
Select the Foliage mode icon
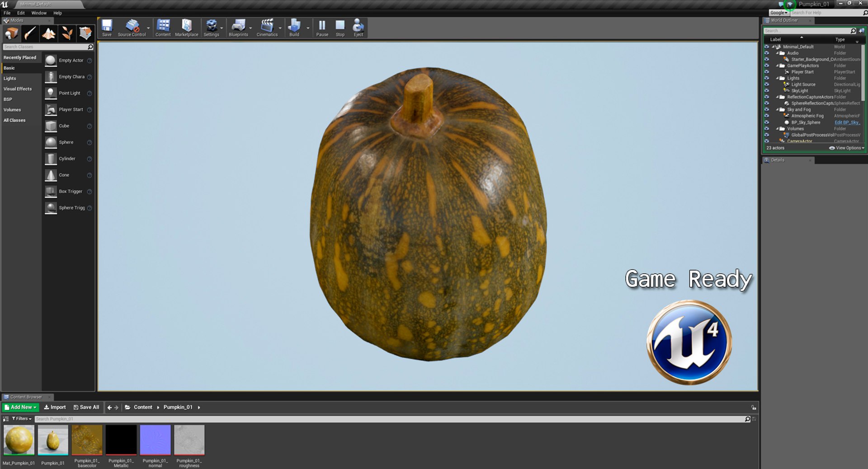coord(67,33)
